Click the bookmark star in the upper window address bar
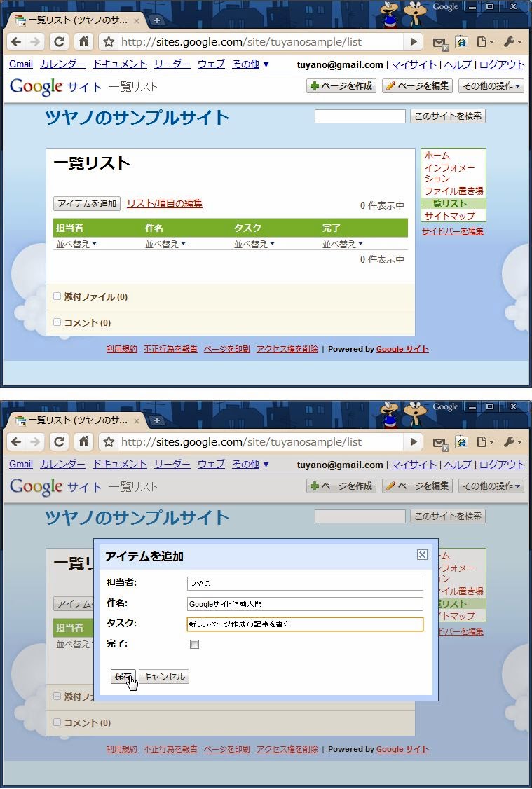The image size is (532, 789). point(109,42)
